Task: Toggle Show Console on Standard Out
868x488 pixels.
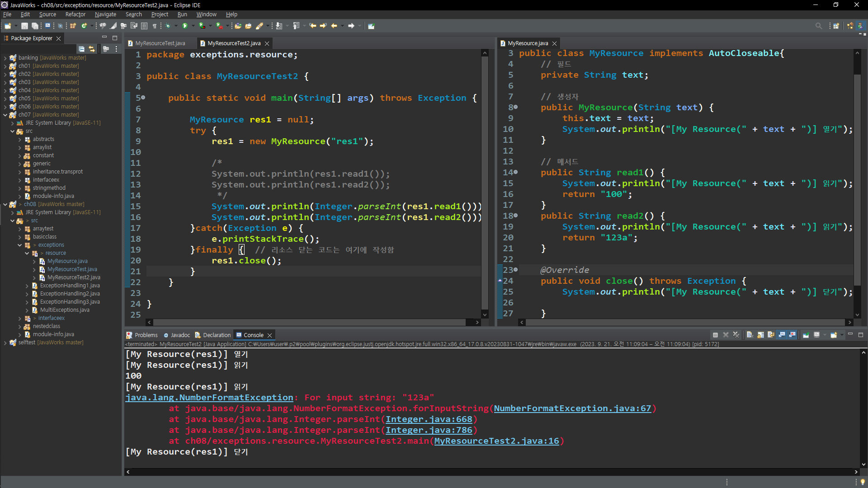Action: click(x=782, y=335)
